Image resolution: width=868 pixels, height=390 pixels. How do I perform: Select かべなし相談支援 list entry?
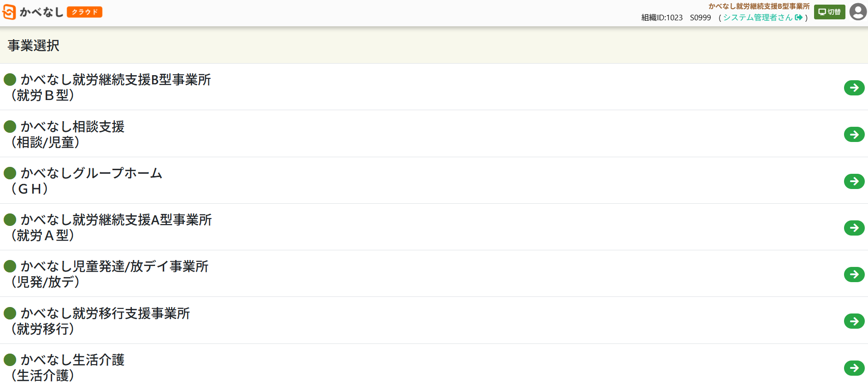point(72,127)
